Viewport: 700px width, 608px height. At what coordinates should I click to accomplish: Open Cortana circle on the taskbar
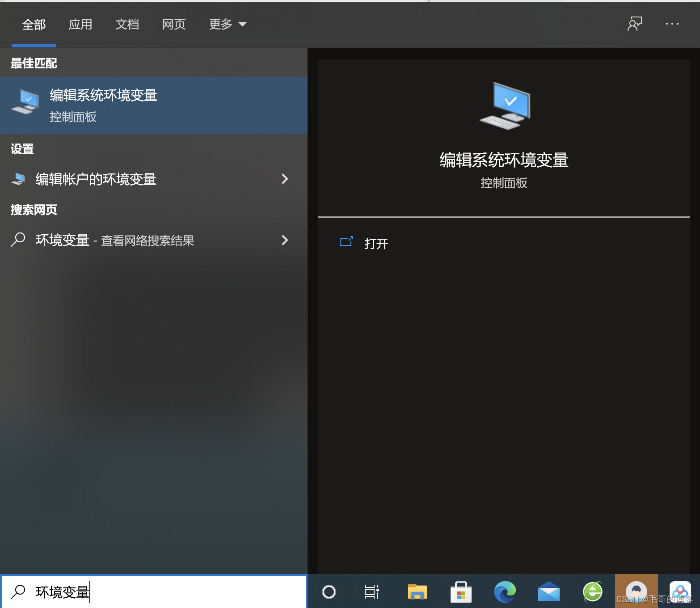pyautogui.click(x=329, y=592)
